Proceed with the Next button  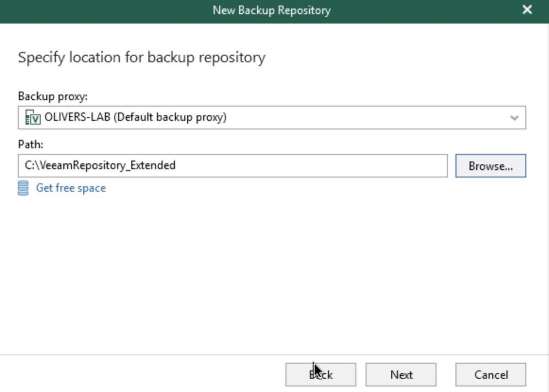tap(401, 375)
